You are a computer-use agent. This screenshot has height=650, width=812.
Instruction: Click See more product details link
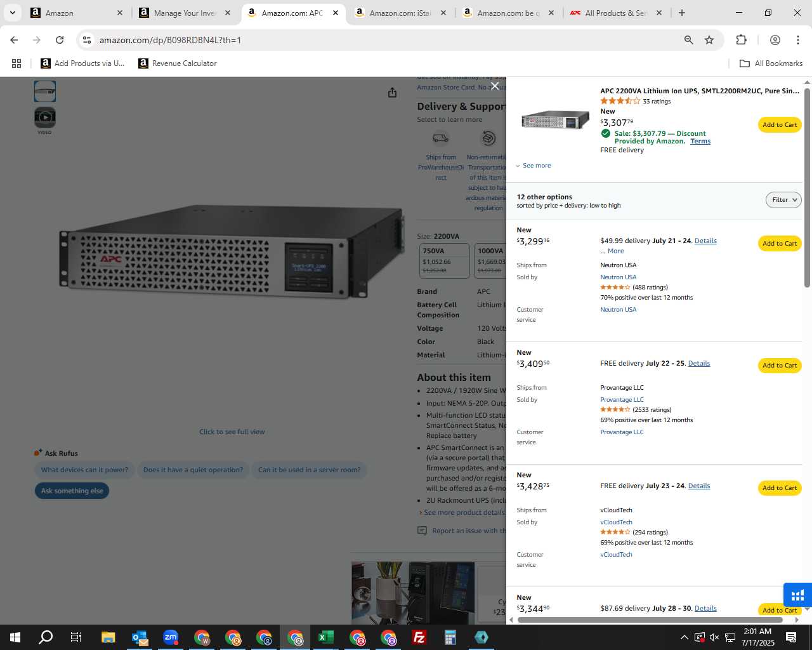pos(464,513)
